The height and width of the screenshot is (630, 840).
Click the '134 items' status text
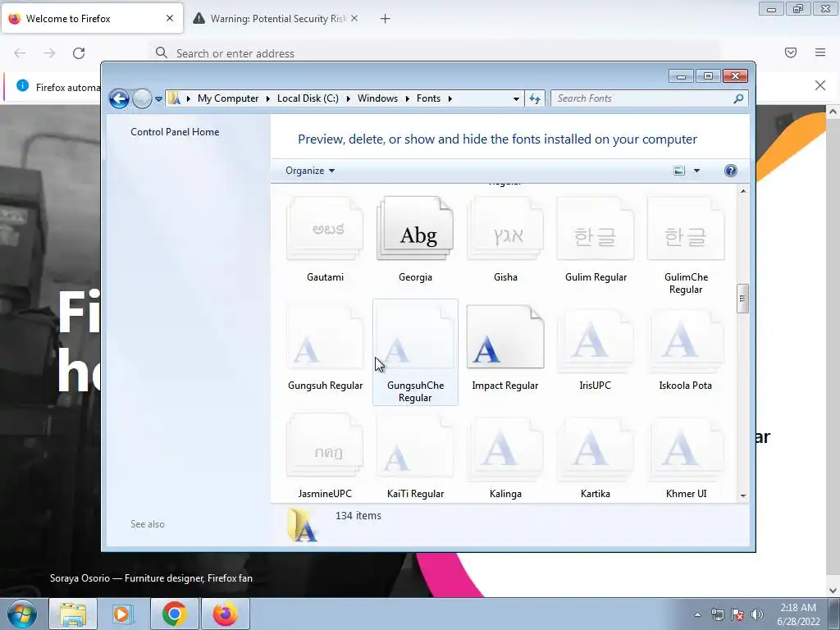[358, 516]
